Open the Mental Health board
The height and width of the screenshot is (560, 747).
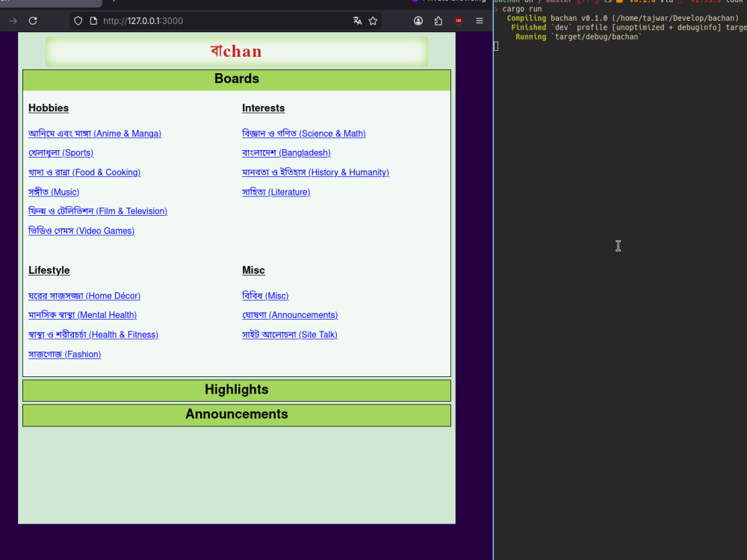coord(82,315)
